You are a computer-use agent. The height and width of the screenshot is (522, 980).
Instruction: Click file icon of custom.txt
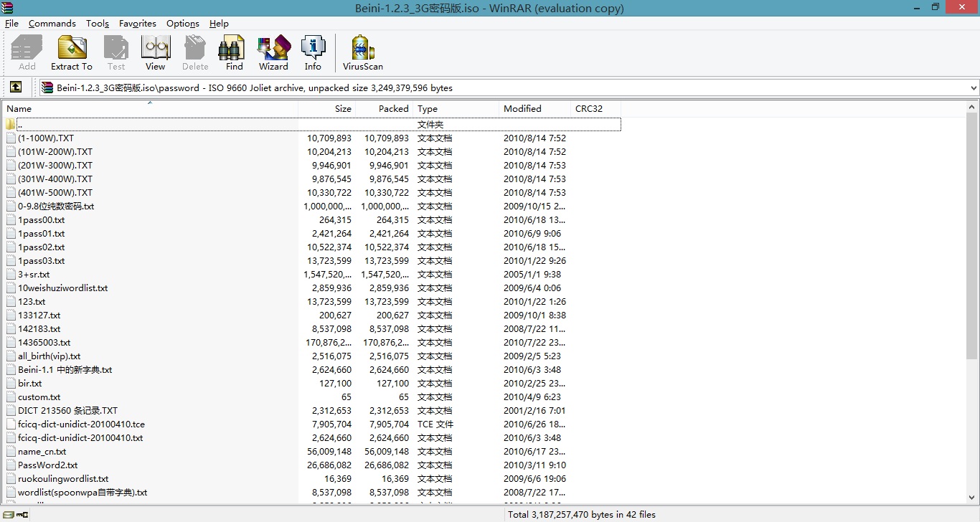point(11,397)
